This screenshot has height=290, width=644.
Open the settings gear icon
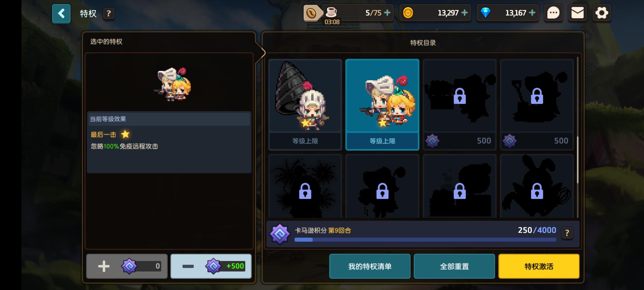602,13
